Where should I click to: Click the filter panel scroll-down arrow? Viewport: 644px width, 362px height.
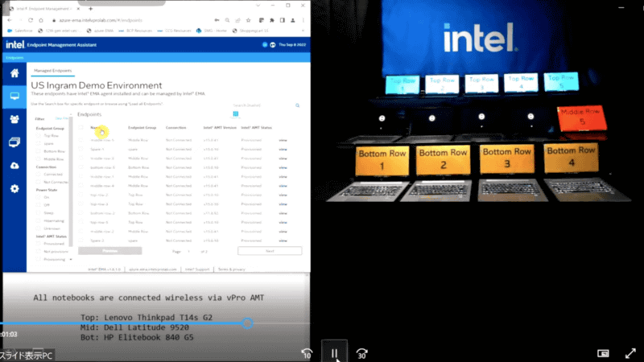tap(71, 259)
